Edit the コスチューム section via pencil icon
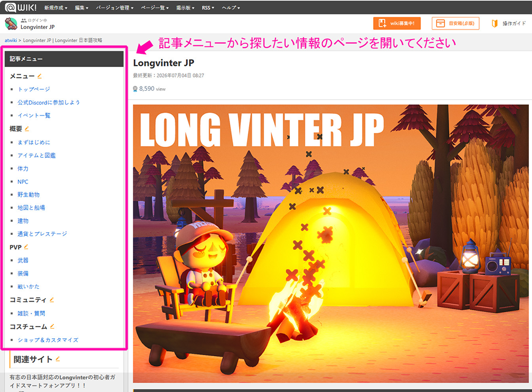 coord(52,327)
